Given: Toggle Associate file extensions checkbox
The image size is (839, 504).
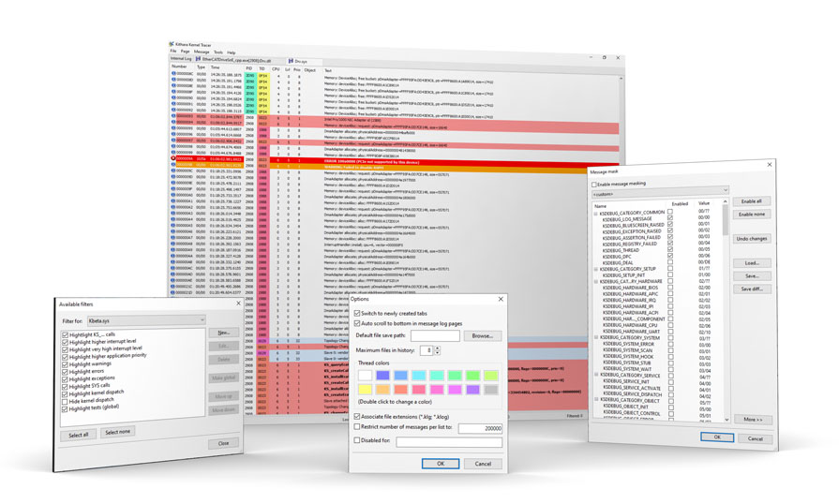Looking at the screenshot, I should 357,416.
